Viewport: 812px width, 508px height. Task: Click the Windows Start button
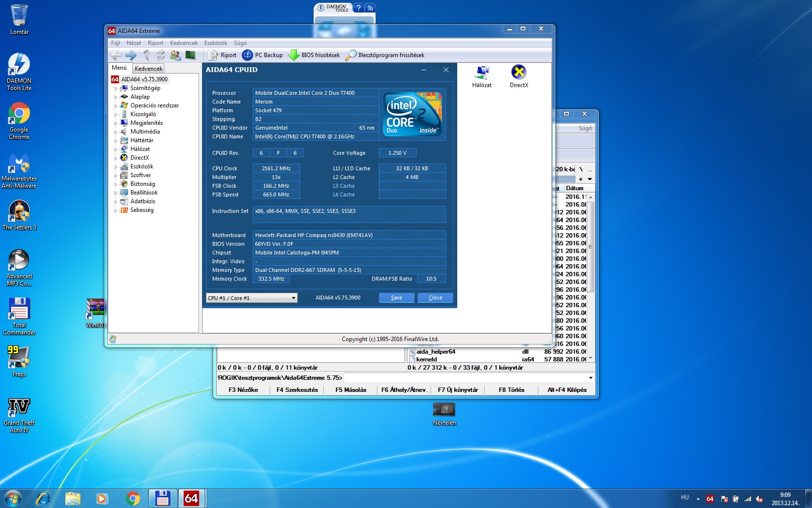(x=13, y=498)
